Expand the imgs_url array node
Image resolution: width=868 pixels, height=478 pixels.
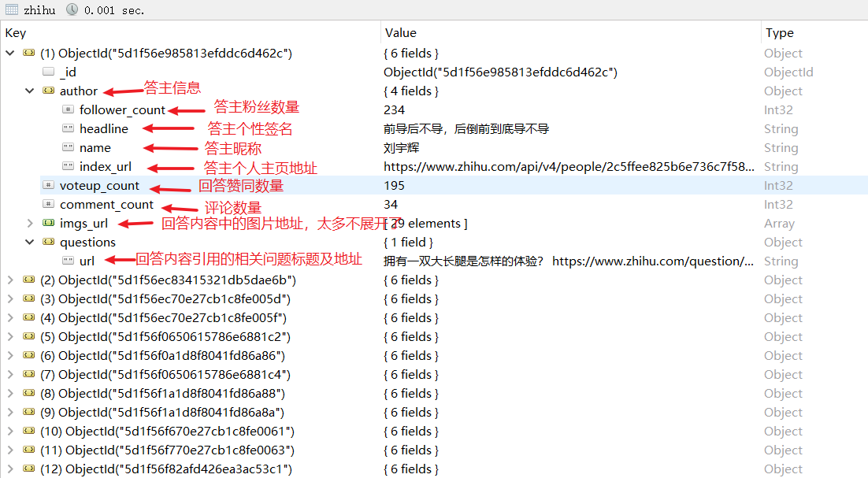[x=30, y=223]
